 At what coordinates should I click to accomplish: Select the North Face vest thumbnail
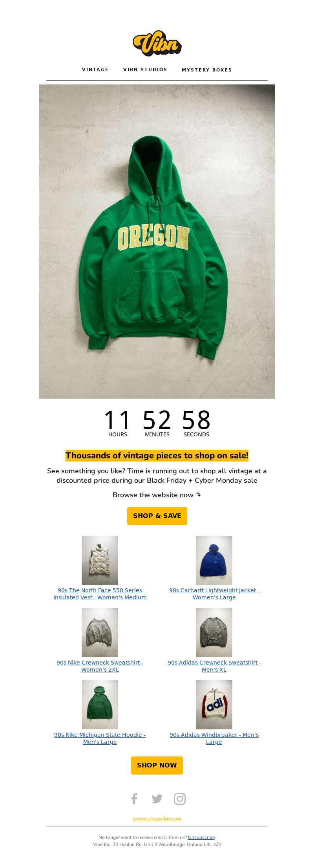100,560
